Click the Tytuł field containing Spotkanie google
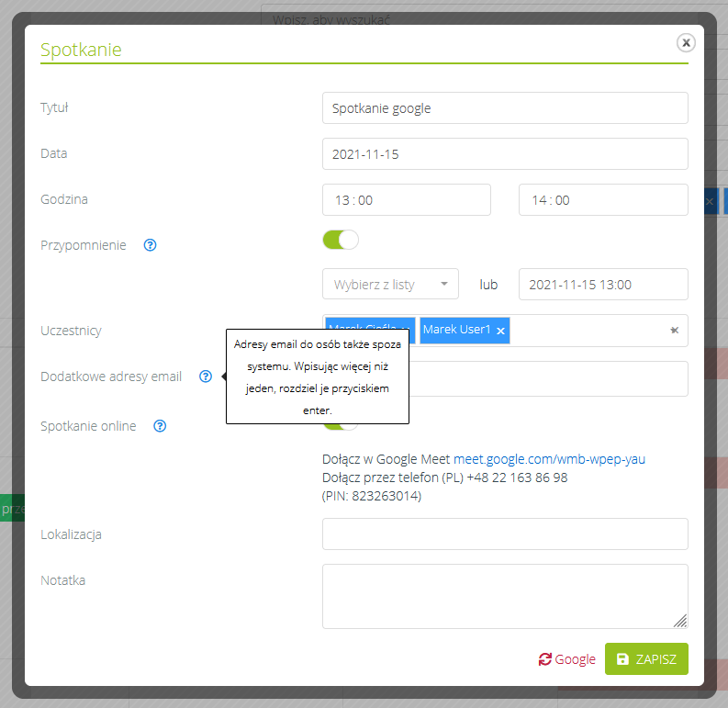The width and height of the screenshot is (728, 708). coord(505,107)
